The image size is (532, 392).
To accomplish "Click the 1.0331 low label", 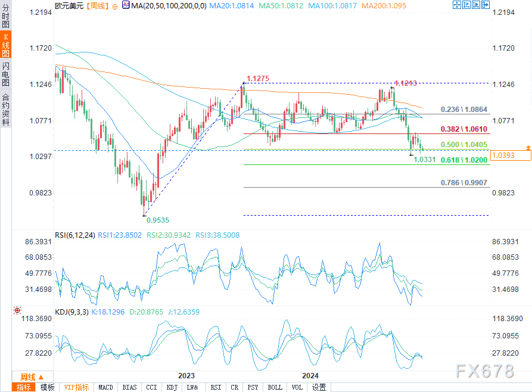I will 424,160.
